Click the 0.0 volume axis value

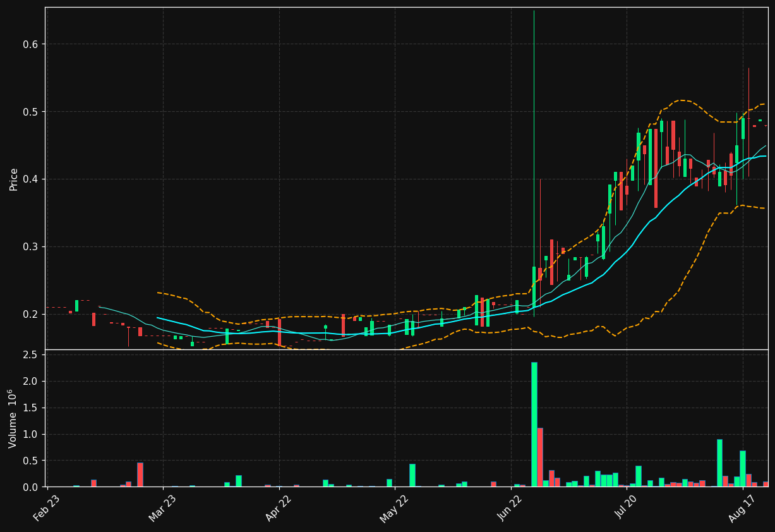coord(31,487)
